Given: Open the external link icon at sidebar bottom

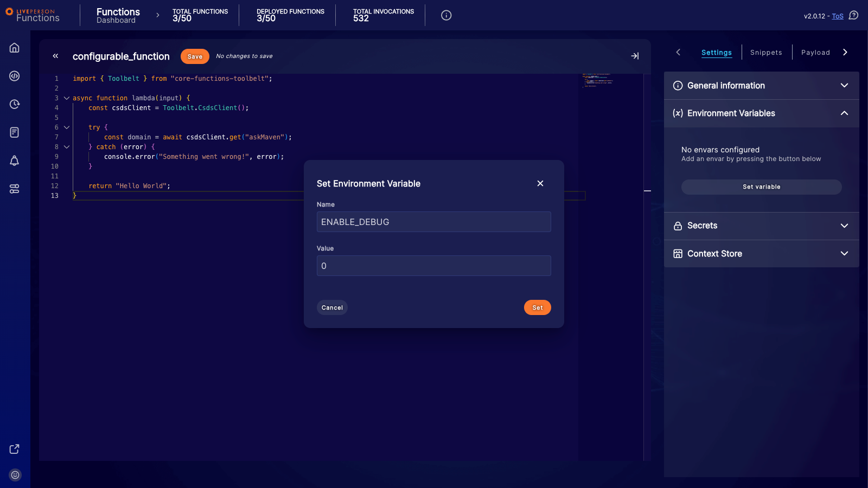Looking at the screenshot, I should pos(14,449).
